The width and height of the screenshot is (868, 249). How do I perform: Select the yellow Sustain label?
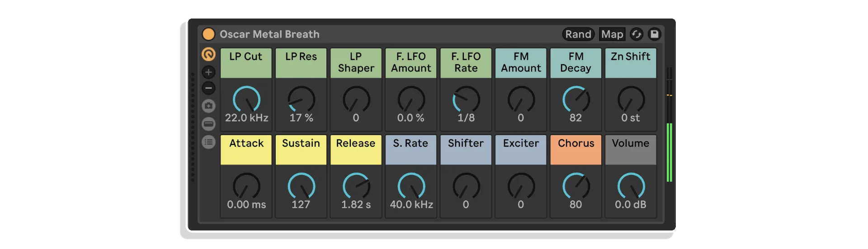pos(301,150)
